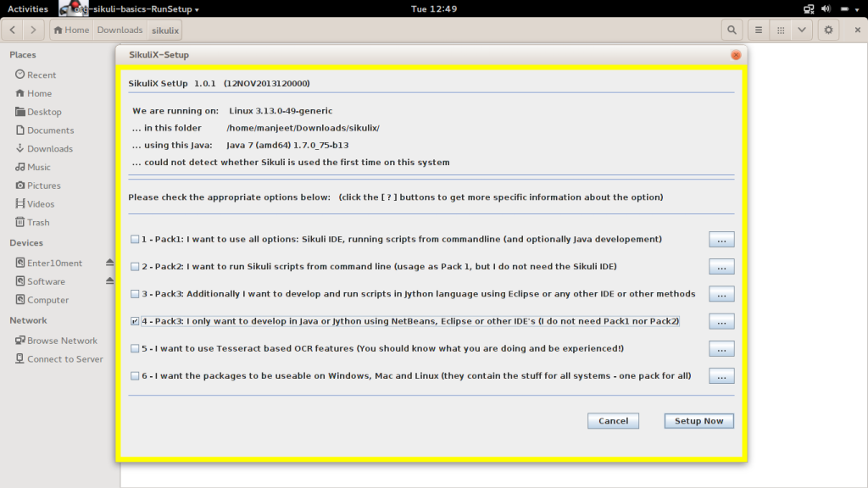Viewport: 868px width, 488px height.
Task: Close the file manager window
Action: [x=858, y=30]
